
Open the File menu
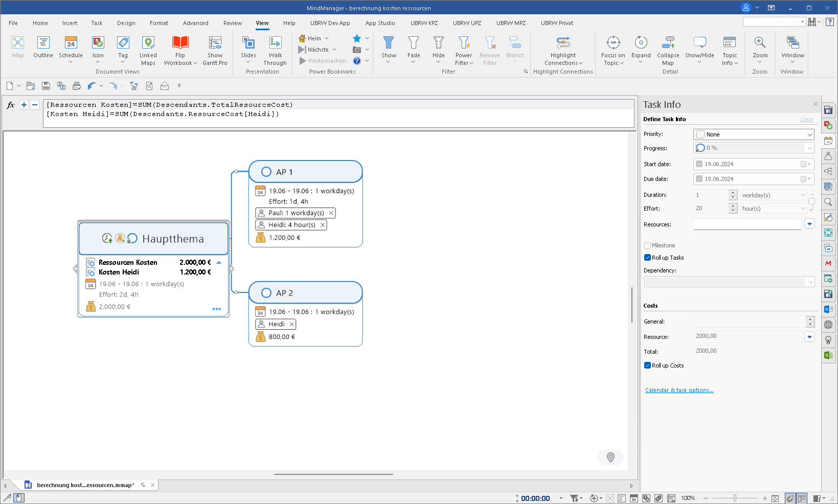tap(13, 23)
